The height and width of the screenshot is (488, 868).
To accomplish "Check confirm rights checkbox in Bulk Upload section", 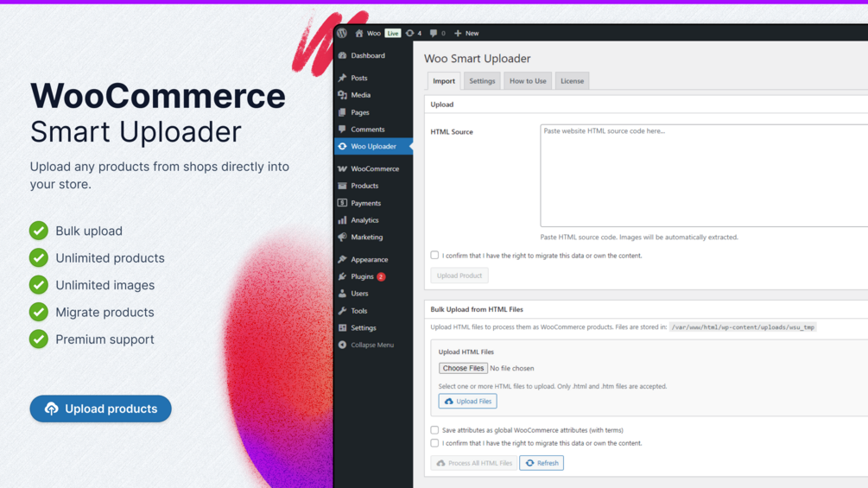I will coord(434,443).
